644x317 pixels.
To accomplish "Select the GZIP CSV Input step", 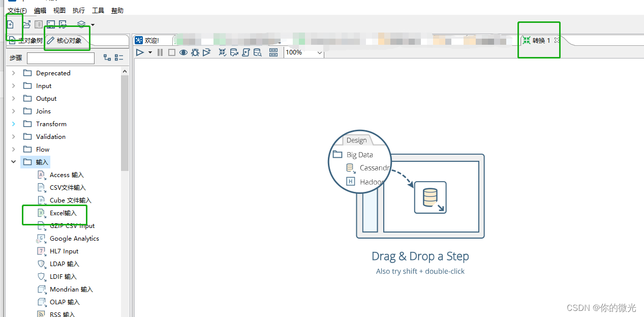I will pos(67,226).
